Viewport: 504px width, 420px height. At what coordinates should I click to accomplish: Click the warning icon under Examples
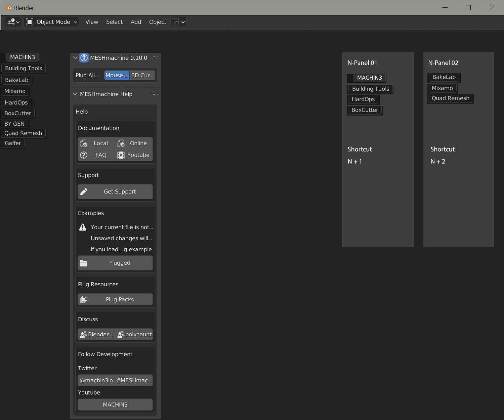pyautogui.click(x=83, y=227)
